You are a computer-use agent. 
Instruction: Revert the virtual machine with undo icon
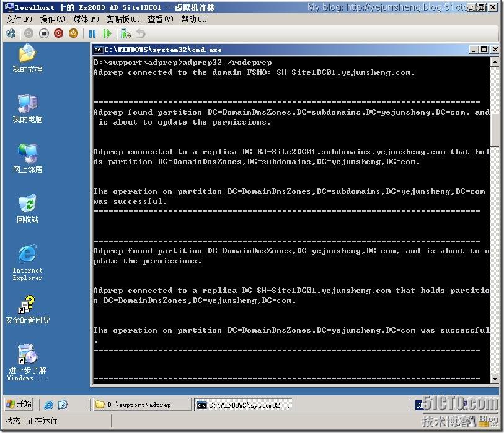tap(141, 33)
